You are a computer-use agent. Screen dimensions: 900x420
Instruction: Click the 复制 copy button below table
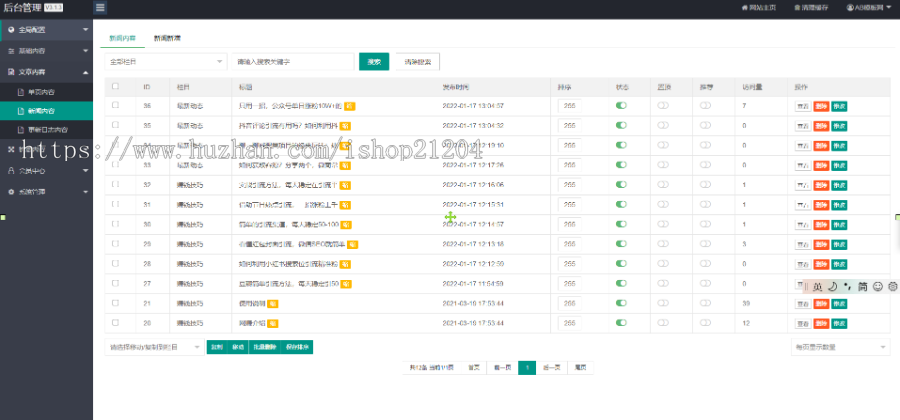click(x=216, y=347)
